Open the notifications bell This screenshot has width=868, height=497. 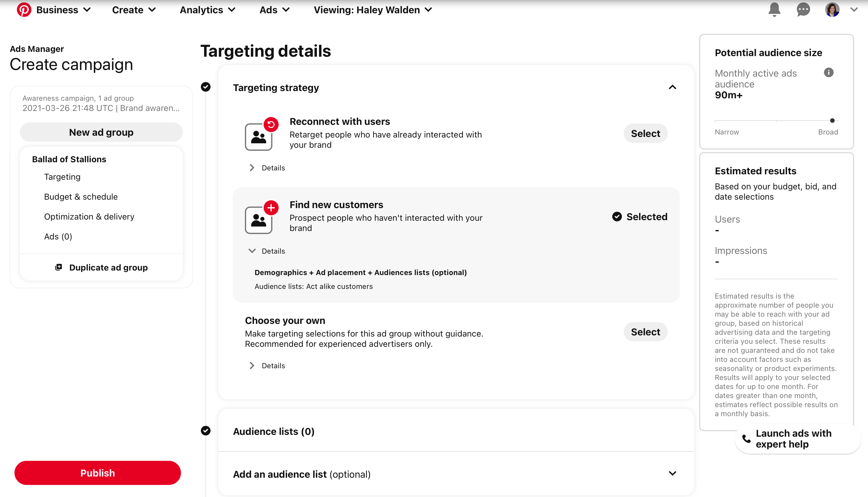(x=774, y=10)
